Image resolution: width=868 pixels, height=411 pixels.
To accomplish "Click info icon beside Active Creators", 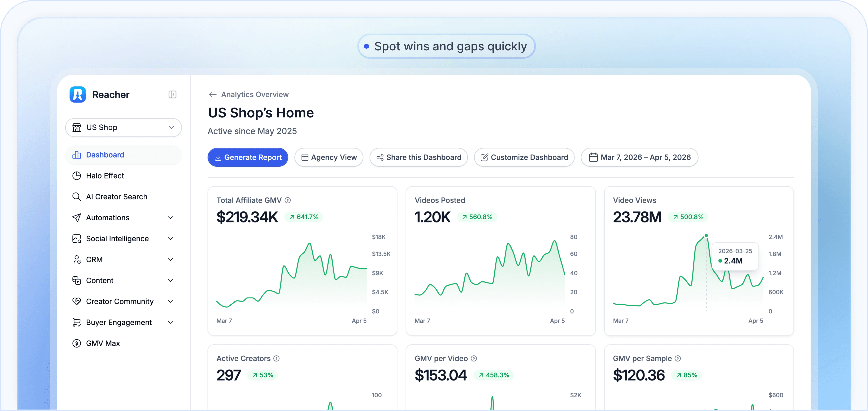I will (276, 358).
